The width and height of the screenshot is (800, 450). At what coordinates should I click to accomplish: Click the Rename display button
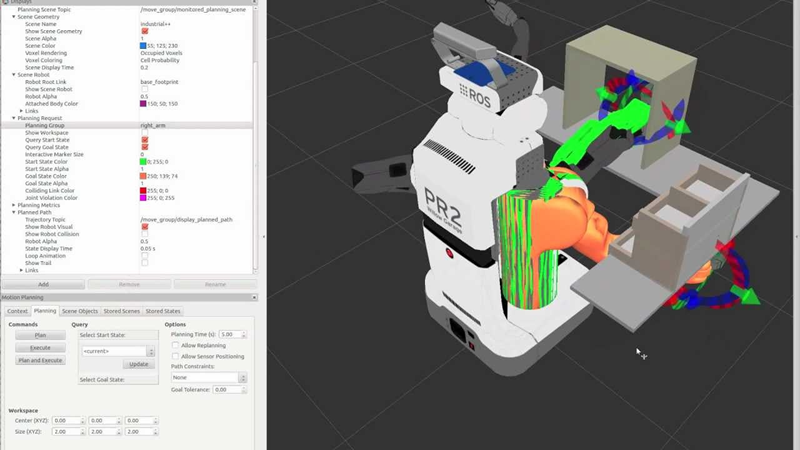click(x=215, y=284)
